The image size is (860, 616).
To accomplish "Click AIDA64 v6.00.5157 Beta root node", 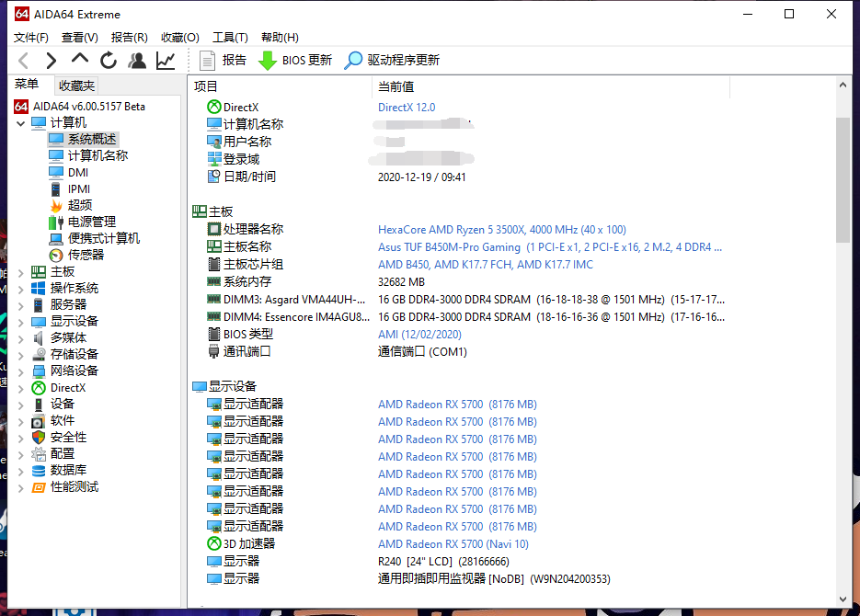I will [x=89, y=107].
